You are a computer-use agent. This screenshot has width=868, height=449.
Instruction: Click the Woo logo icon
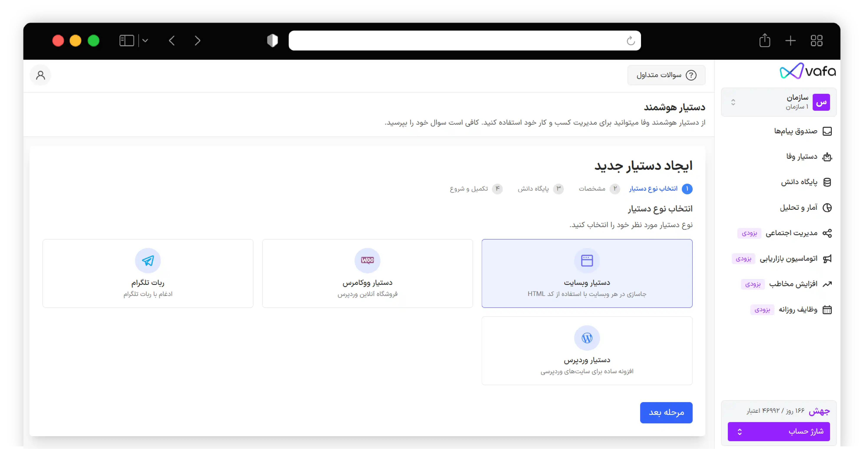(367, 261)
